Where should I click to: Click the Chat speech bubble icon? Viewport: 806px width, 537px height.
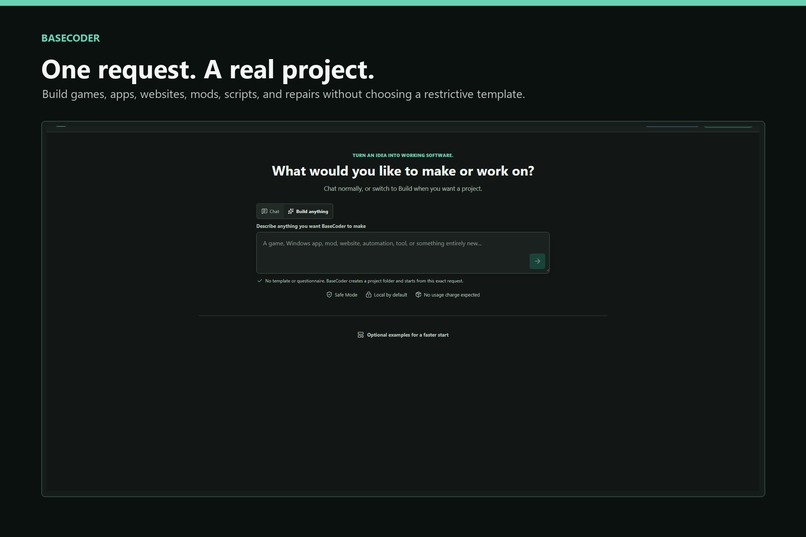click(264, 211)
